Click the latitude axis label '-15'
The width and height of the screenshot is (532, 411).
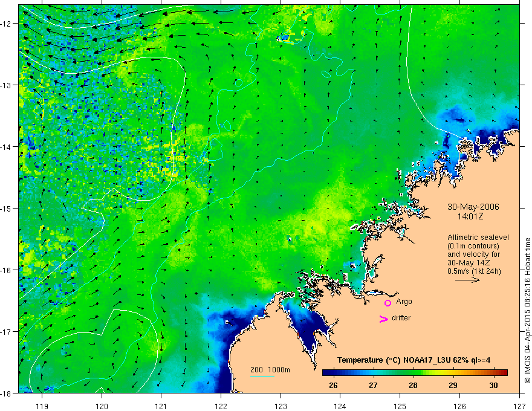[6, 208]
